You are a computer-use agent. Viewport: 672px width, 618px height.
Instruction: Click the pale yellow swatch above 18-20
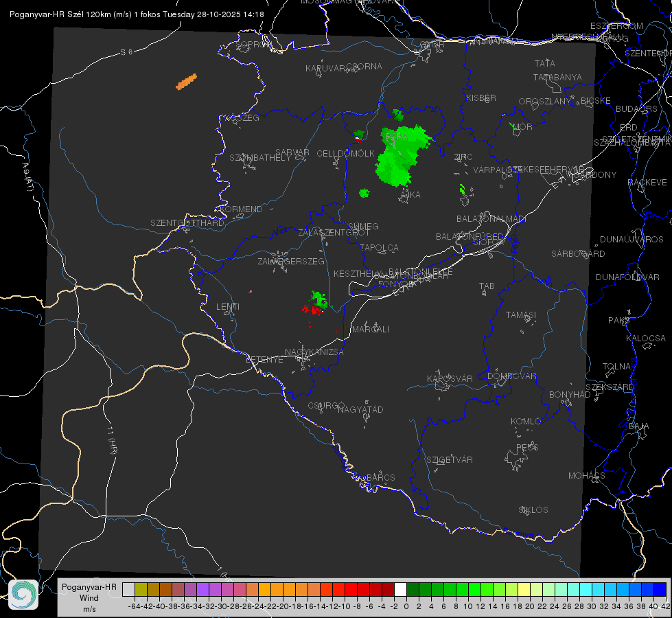[524, 589]
